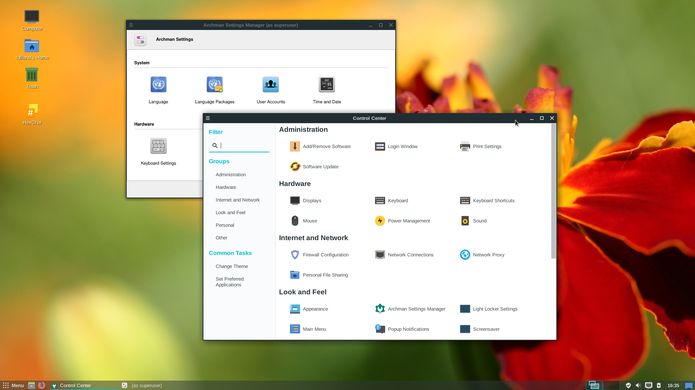This screenshot has height=390, width=695.
Task: Jump to Internet and Network group
Action: click(238, 200)
